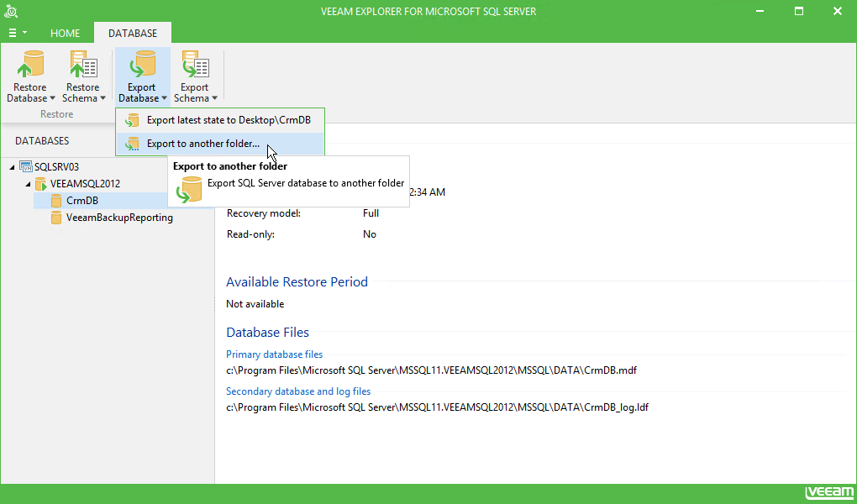Click the CrmDB database icon
The width and height of the screenshot is (857, 504).
[x=56, y=201]
